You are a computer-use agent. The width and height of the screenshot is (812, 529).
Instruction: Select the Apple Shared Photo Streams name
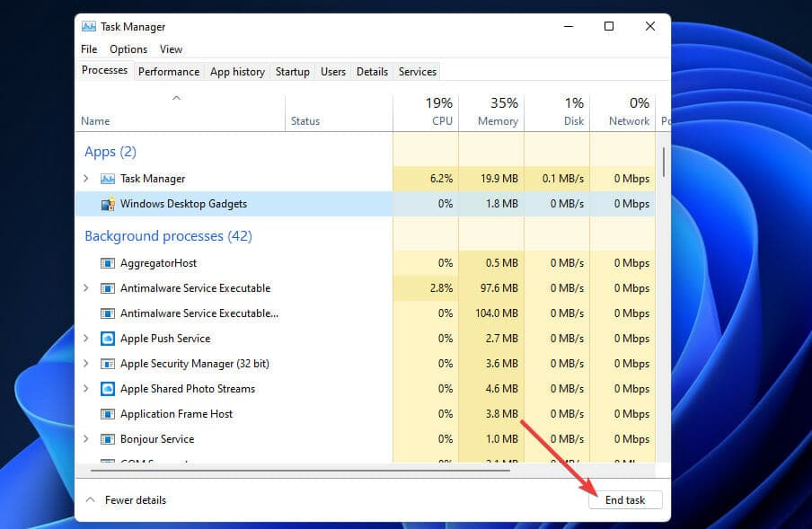(x=188, y=389)
